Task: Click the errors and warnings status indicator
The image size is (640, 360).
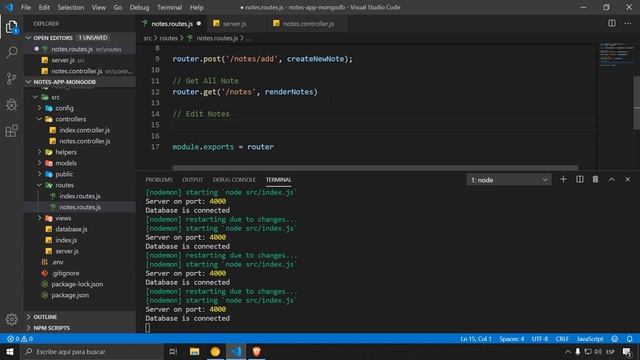Action: (x=20, y=339)
